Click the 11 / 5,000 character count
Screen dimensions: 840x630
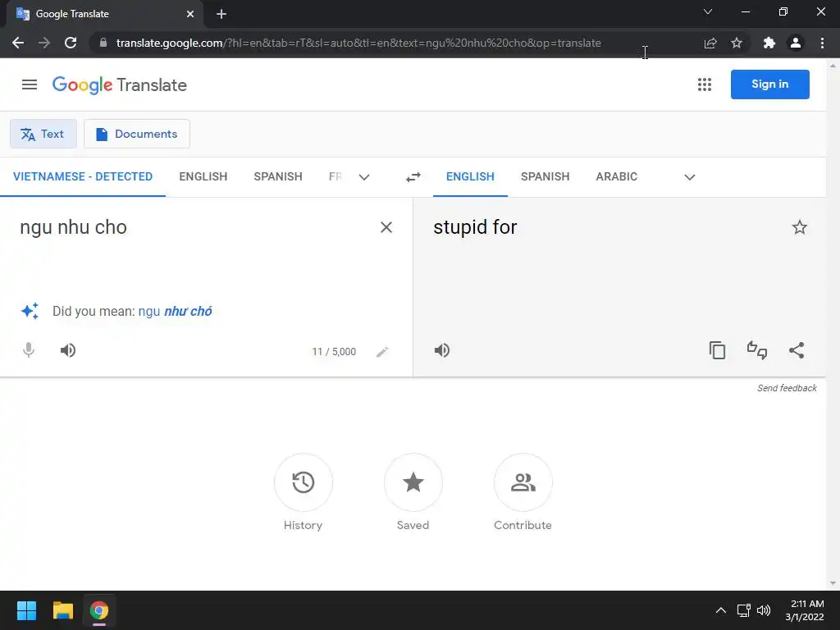(334, 352)
